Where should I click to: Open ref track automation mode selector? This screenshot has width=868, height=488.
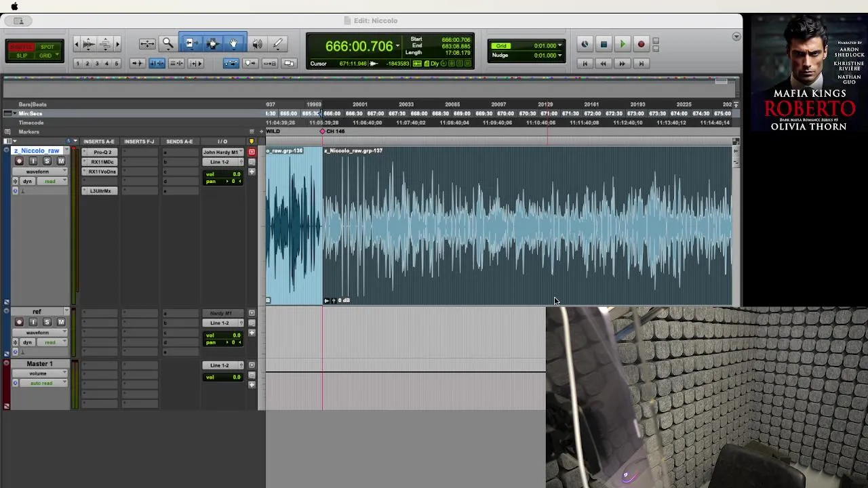[51, 342]
